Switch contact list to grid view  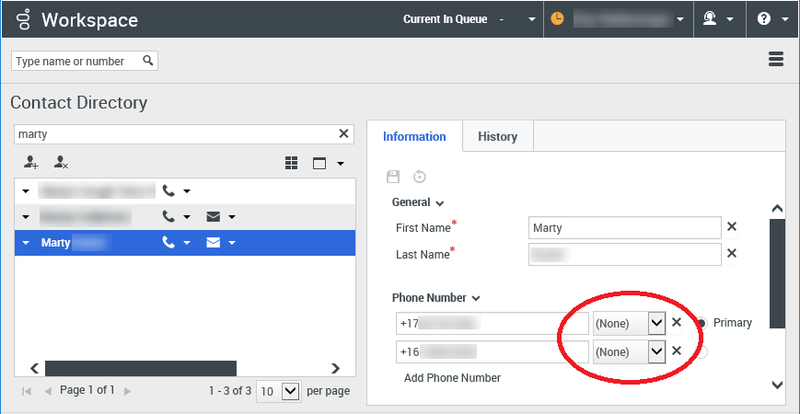(292, 162)
